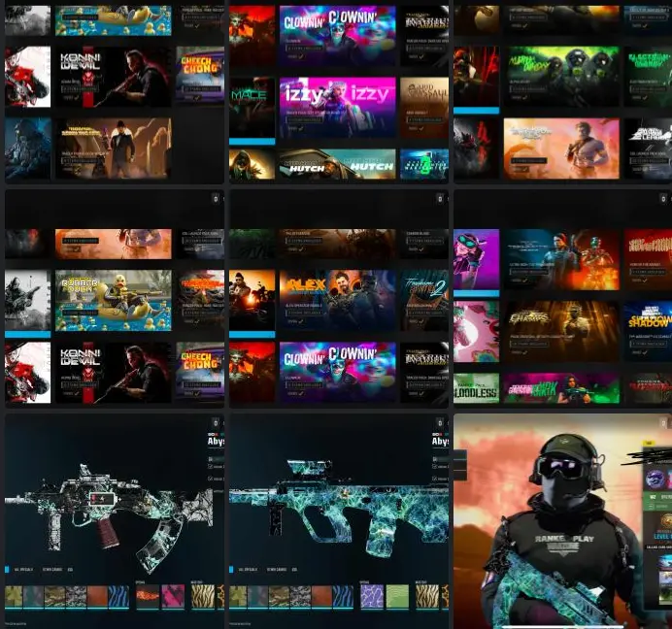Toggle the lower checkbox beside the bullpup rifle preview
Screen dimensions: 672x629
click(435, 479)
